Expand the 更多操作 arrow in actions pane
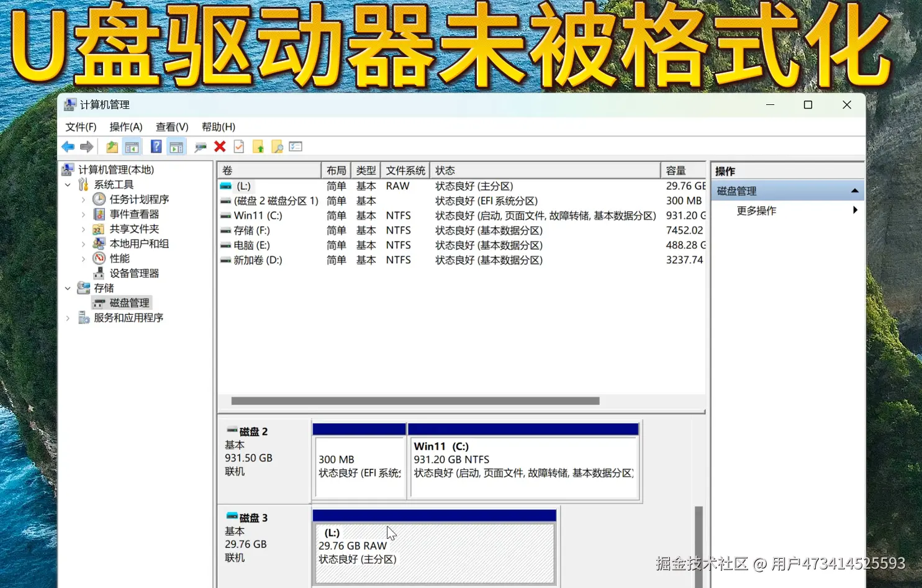Image resolution: width=922 pixels, height=588 pixels. (x=855, y=210)
